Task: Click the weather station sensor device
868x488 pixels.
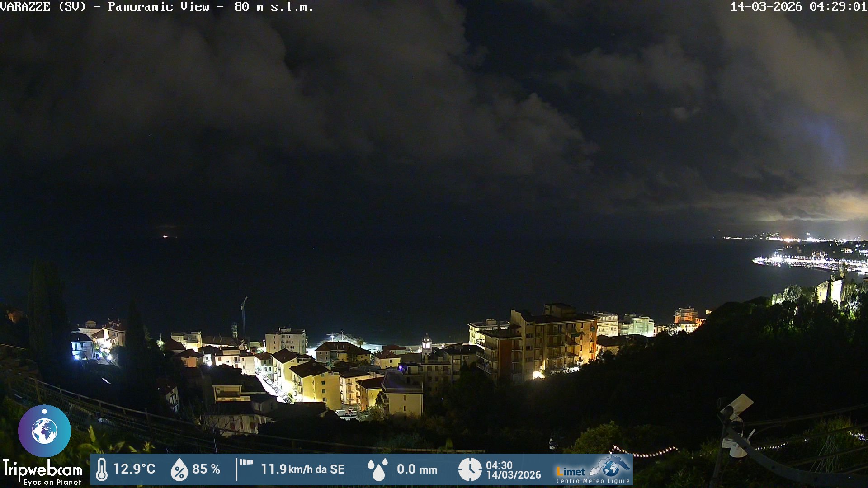Action: tap(735, 425)
